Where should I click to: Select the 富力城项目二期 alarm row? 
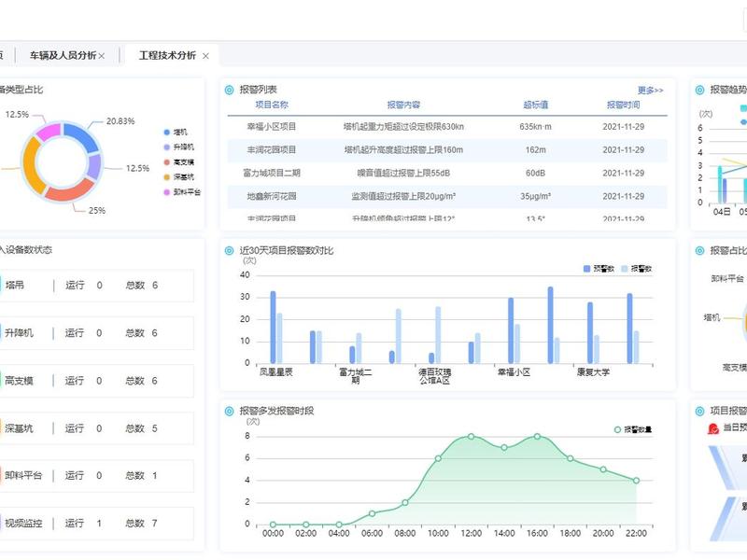447,174
